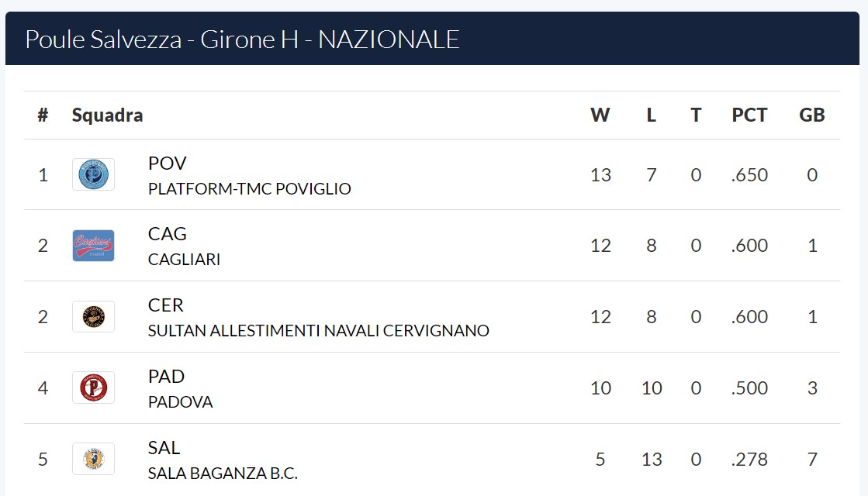Click the L column header
868x496 pixels.
pyautogui.click(x=651, y=115)
